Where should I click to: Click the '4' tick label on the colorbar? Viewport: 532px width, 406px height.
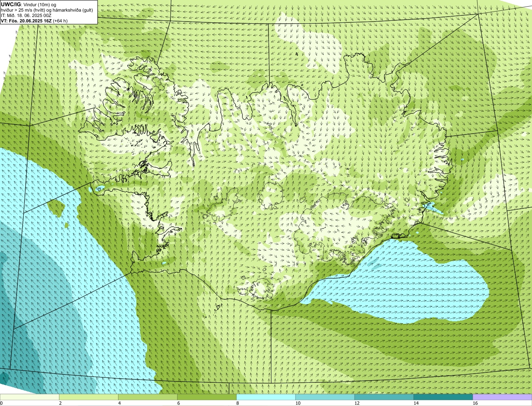point(119,403)
